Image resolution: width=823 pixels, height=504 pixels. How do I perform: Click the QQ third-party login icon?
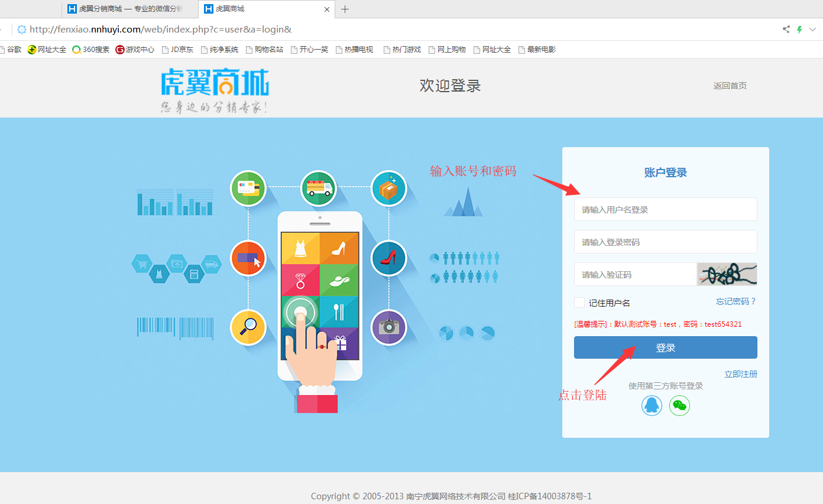(652, 405)
